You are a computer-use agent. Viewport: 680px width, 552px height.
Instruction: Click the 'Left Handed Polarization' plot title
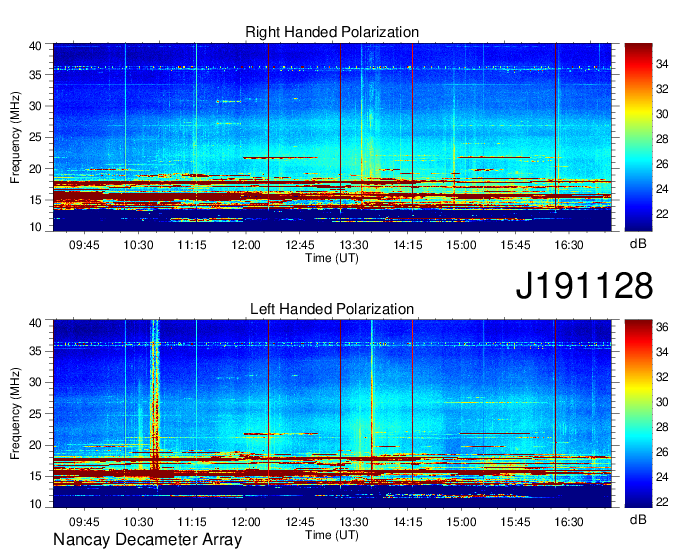click(332, 309)
